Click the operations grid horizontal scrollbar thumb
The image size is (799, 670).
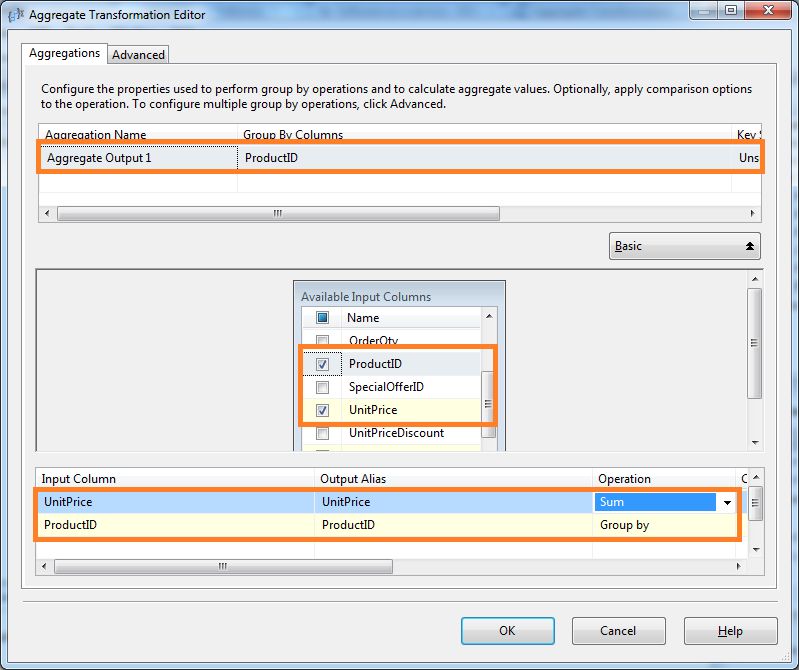coord(223,567)
